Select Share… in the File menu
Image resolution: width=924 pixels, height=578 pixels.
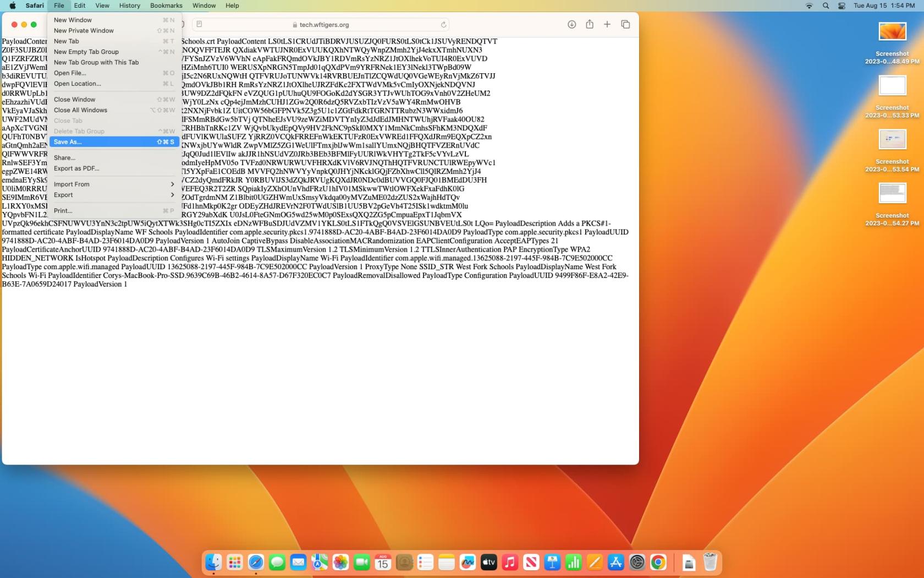point(114,158)
